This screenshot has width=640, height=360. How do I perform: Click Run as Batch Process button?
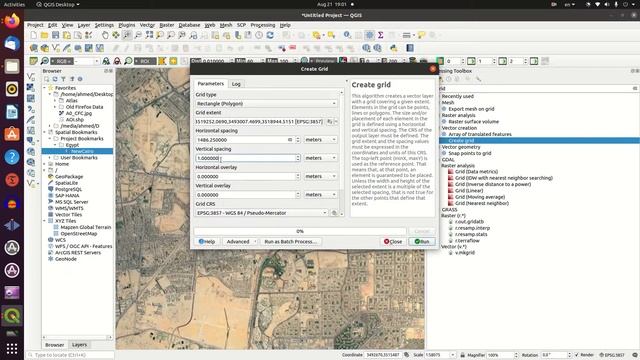pos(290,242)
